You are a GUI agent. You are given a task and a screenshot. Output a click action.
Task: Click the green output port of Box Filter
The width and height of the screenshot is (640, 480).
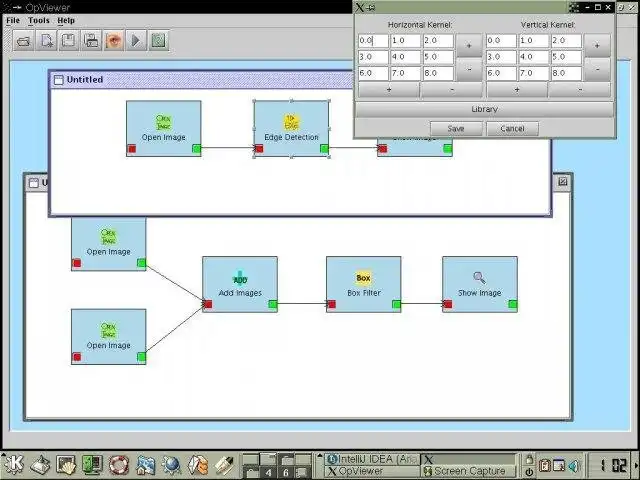coord(396,304)
